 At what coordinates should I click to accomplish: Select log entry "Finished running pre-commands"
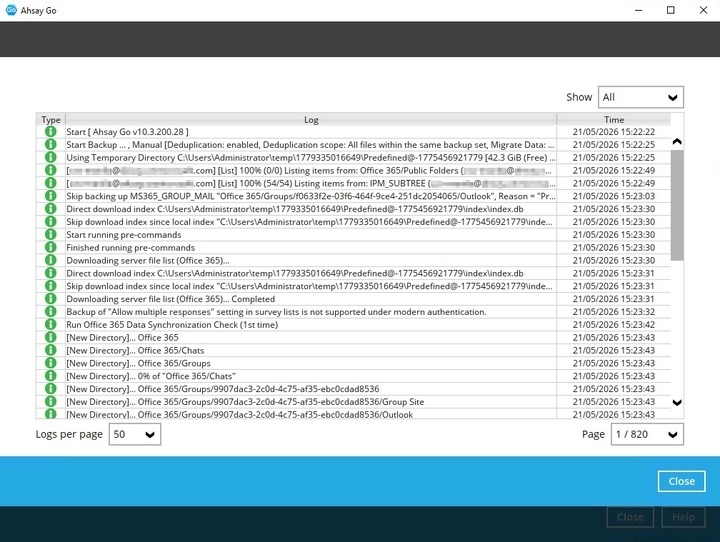point(130,248)
